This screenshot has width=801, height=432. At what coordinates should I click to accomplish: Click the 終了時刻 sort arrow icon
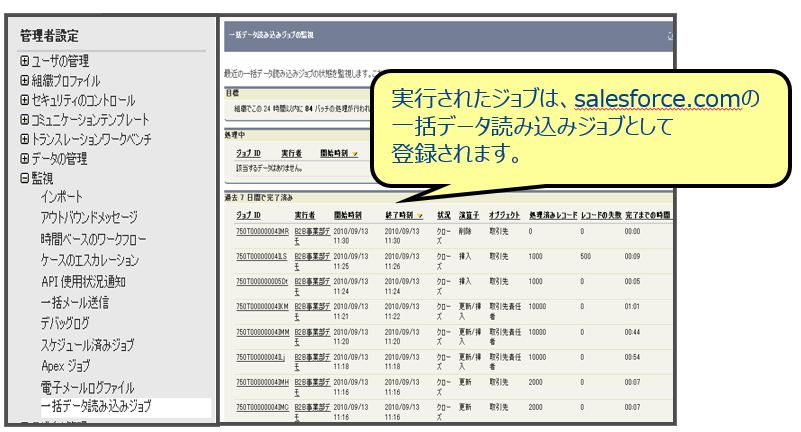(x=420, y=216)
